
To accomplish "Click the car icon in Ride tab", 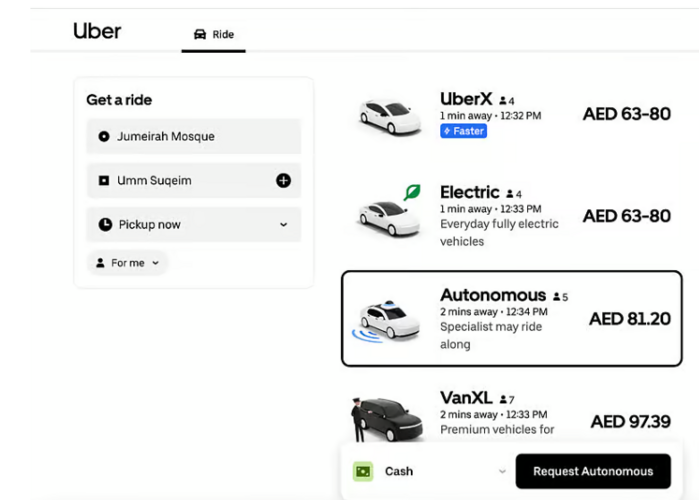I will coord(200,34).
